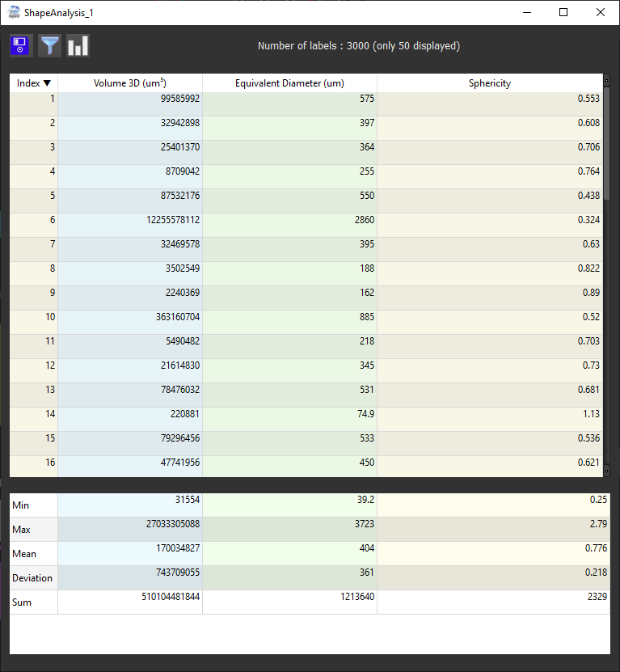620x672 pixels.
Task: Select row index 14
Action: click(x=34, y=420)
